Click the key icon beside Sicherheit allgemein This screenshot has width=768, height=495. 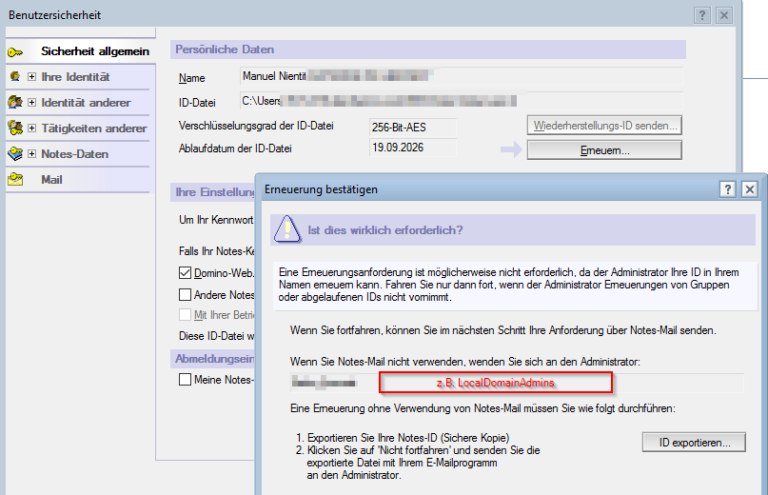[15, 52]
